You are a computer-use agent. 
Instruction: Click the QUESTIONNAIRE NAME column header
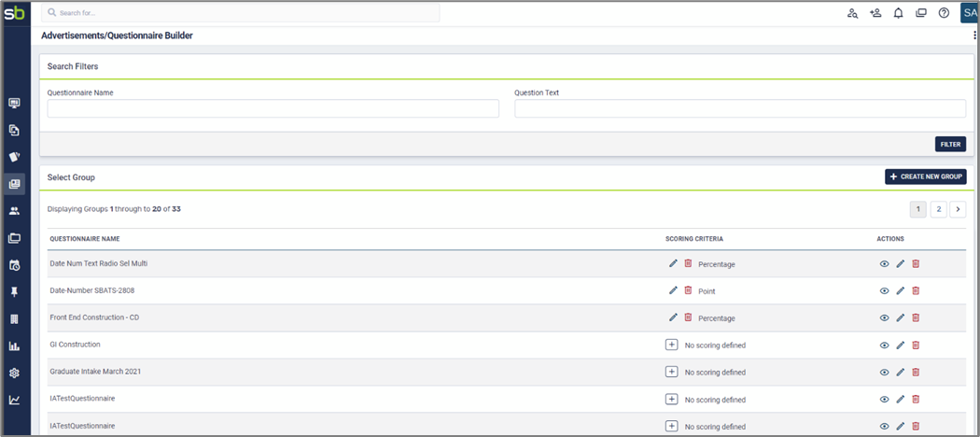[84, 239]
